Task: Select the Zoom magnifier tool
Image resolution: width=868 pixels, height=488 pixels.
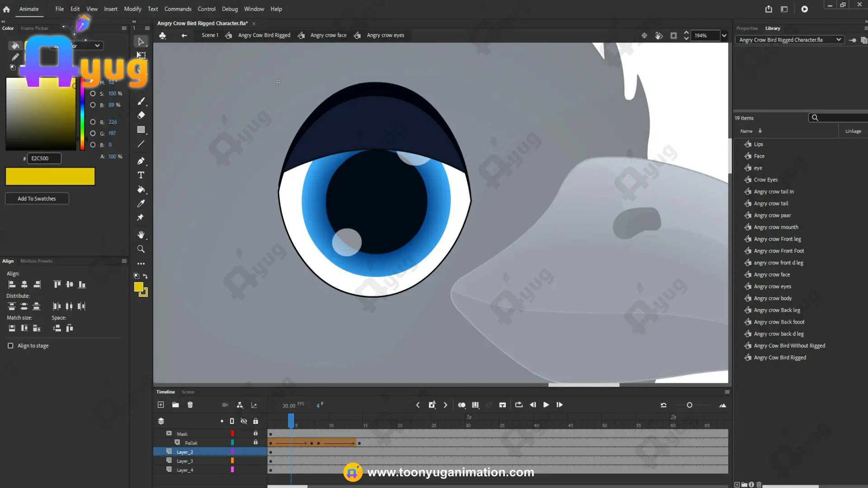Action: click(141, 249)
